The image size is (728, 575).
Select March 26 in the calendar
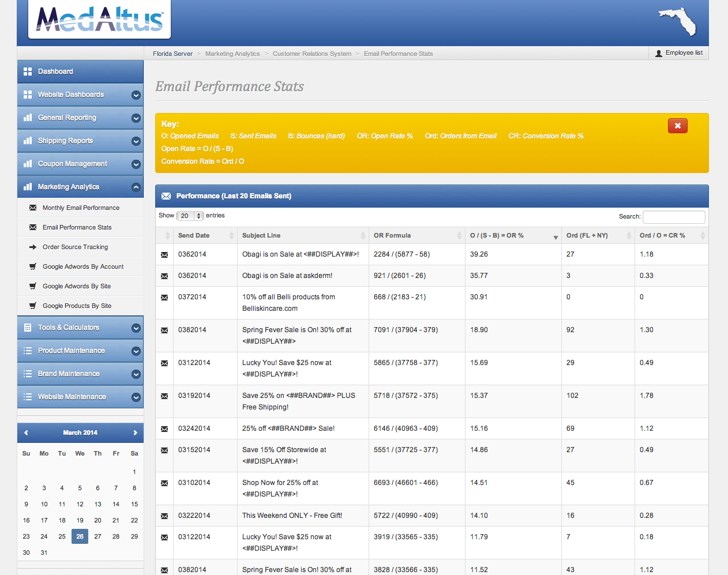click(80, 536)
